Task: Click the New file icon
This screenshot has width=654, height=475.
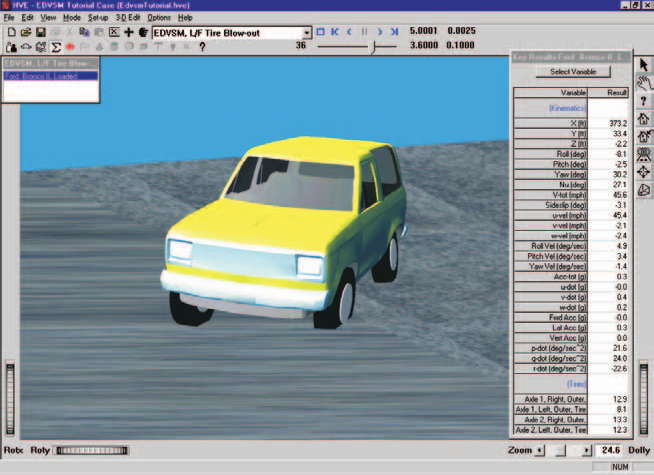Action: coord(12,32)
